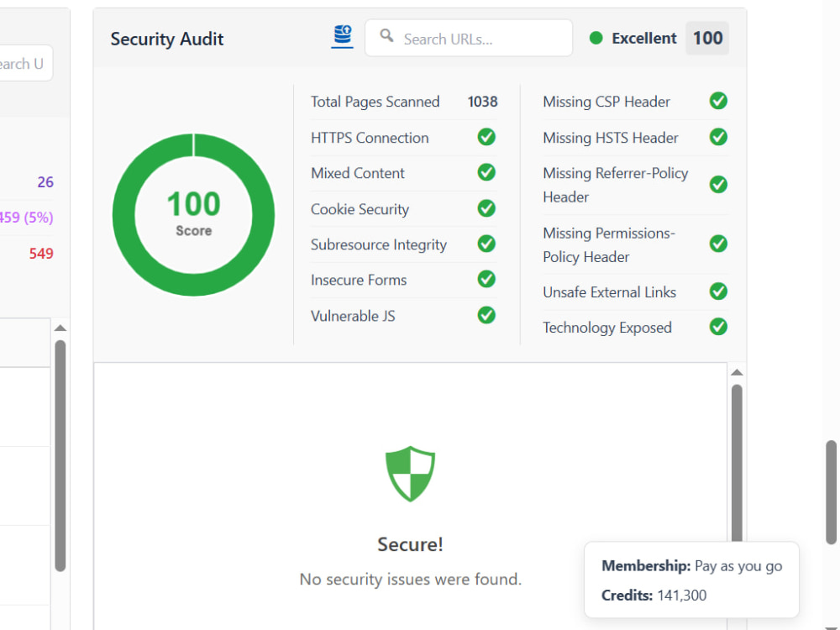The image size is (840, 630).
Task: Select the Cookie Security row label
Action: pyautogui.click(x=360, y=209)
